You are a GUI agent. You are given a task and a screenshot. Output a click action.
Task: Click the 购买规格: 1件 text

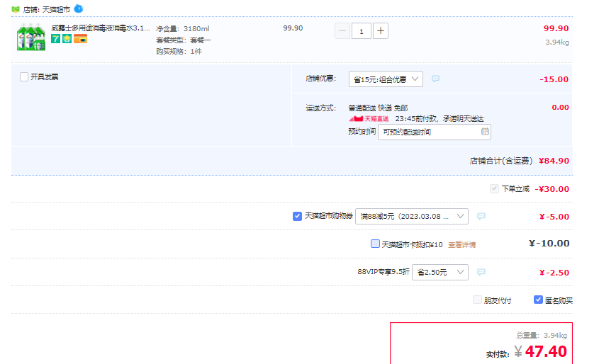[179, 52]
